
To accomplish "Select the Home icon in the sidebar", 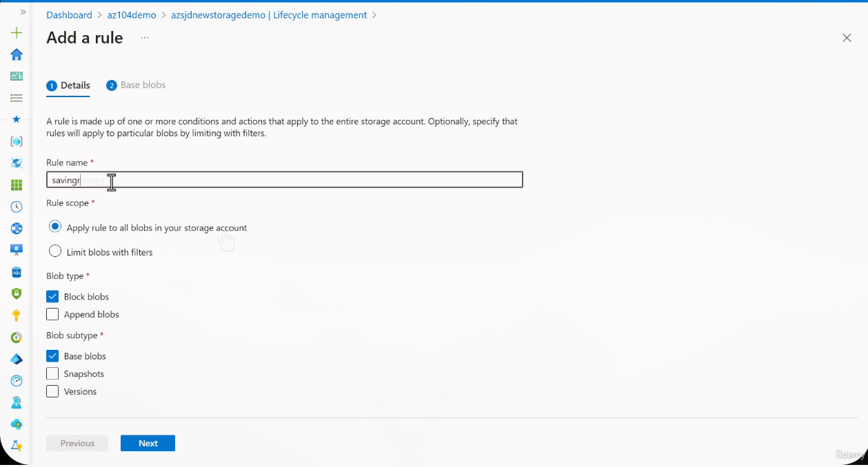I will (x=17, y=54).
